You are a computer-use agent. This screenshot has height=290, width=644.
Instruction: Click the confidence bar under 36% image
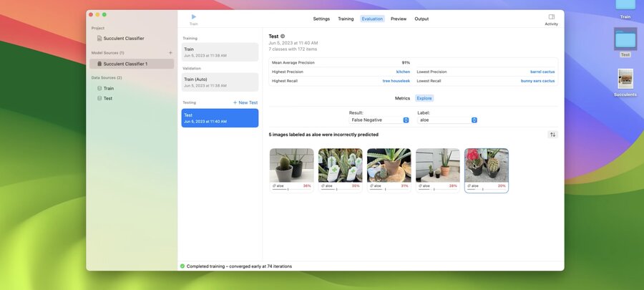pyautogui.click(x=291, y=189)
